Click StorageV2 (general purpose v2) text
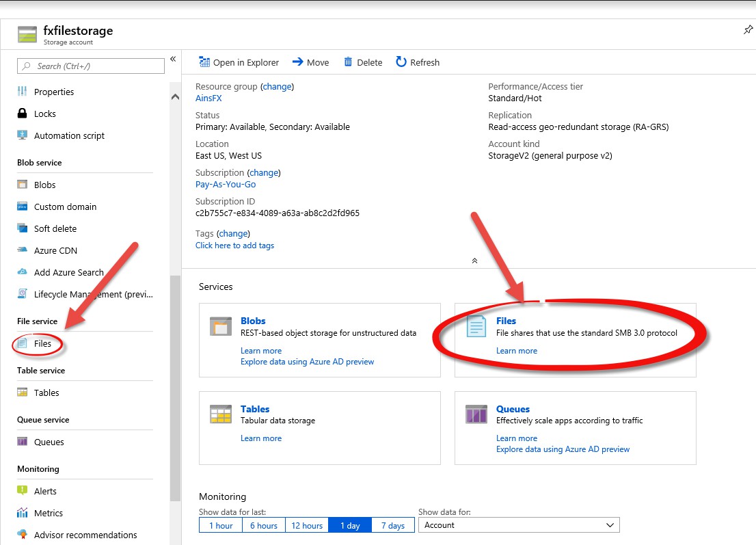This screenshot has height=545, width=756. [550, 155]
